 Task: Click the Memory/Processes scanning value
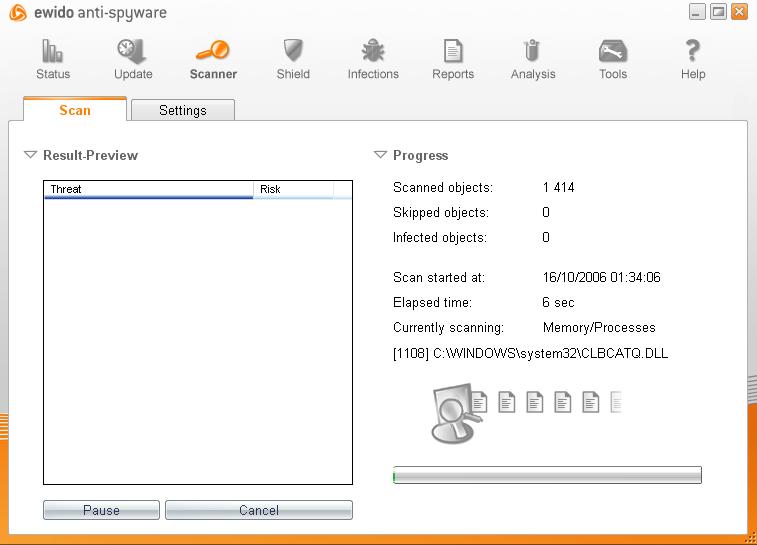[599, 327]
